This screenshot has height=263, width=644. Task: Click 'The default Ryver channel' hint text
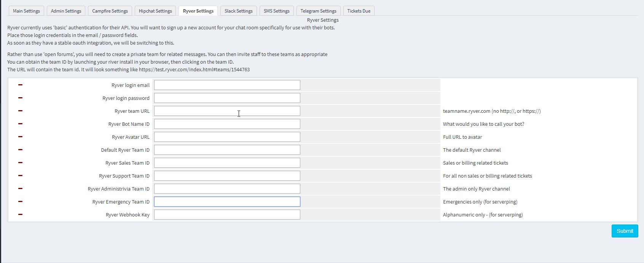point(472,150)
